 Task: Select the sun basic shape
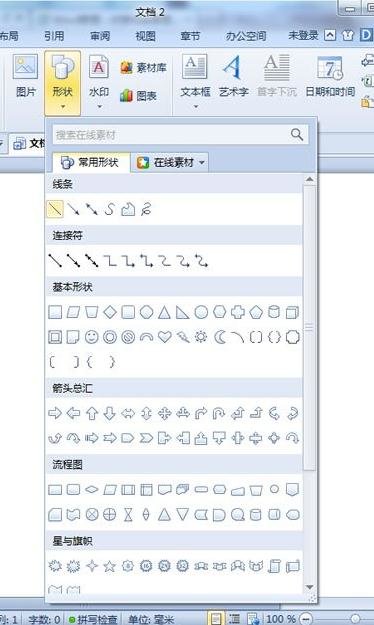point(201,337)
